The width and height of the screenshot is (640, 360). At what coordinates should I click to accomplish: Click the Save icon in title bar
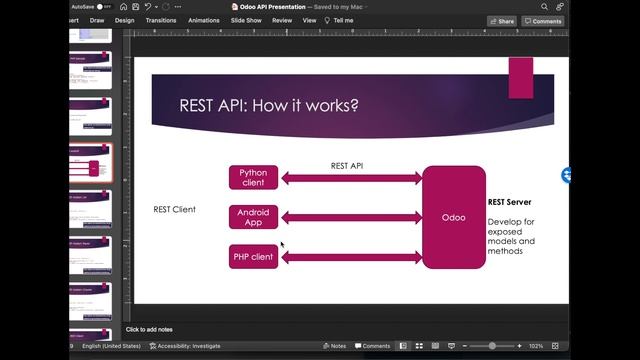click(x=136, y=7)
